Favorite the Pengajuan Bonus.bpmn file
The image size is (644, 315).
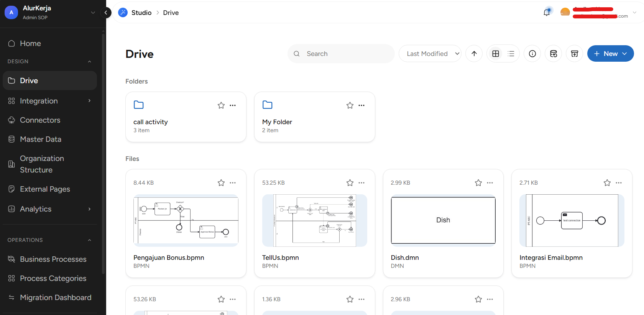click(221, 183)
